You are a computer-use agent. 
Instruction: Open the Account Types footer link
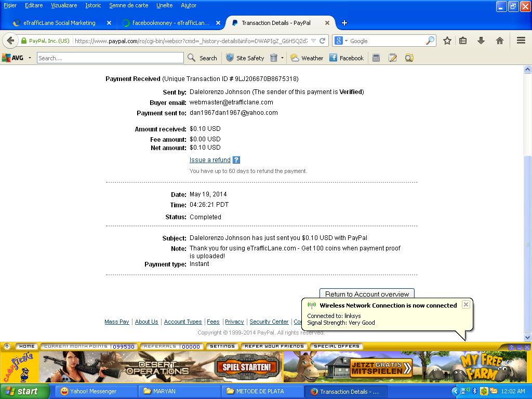pos(183,322)
